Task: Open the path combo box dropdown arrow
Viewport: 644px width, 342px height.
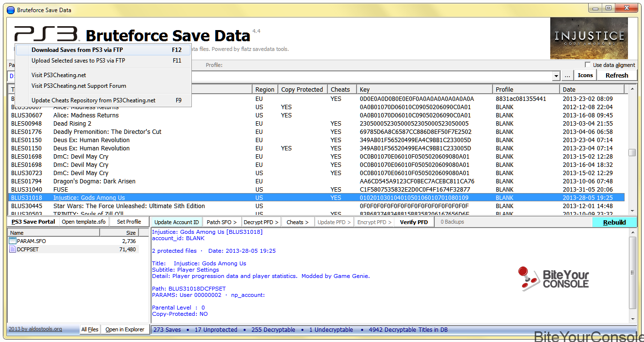Action: coord(556,76)
